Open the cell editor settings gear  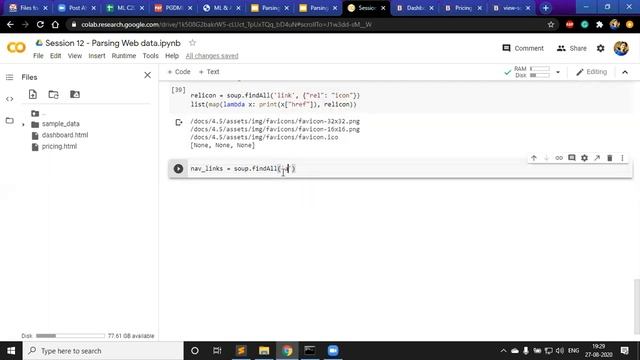tap(584, 158)
